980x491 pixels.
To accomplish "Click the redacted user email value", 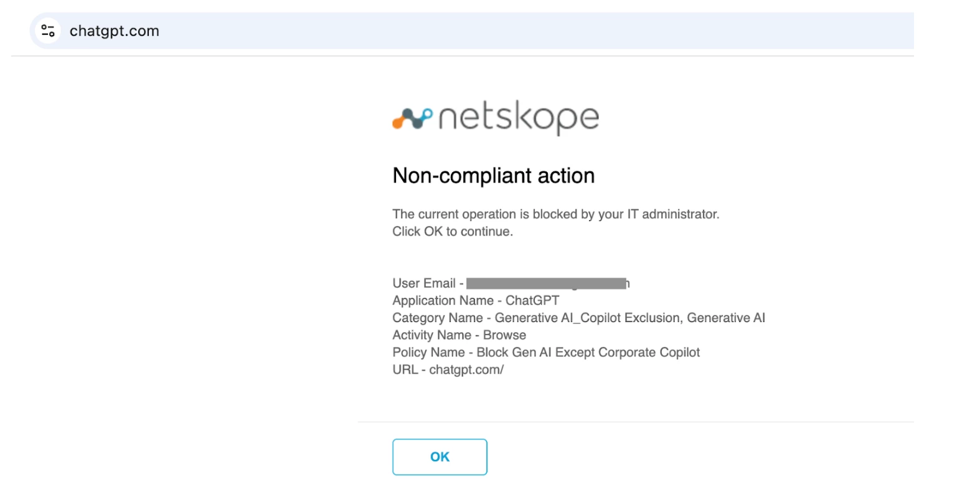I will pyautogui.click(x=546, y=284).
